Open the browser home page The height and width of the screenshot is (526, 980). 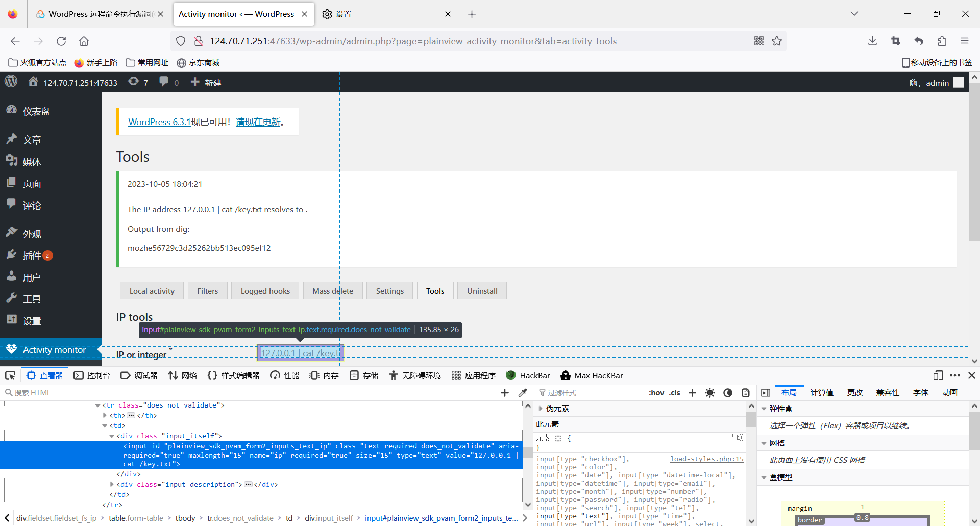(x=84, y=41)
